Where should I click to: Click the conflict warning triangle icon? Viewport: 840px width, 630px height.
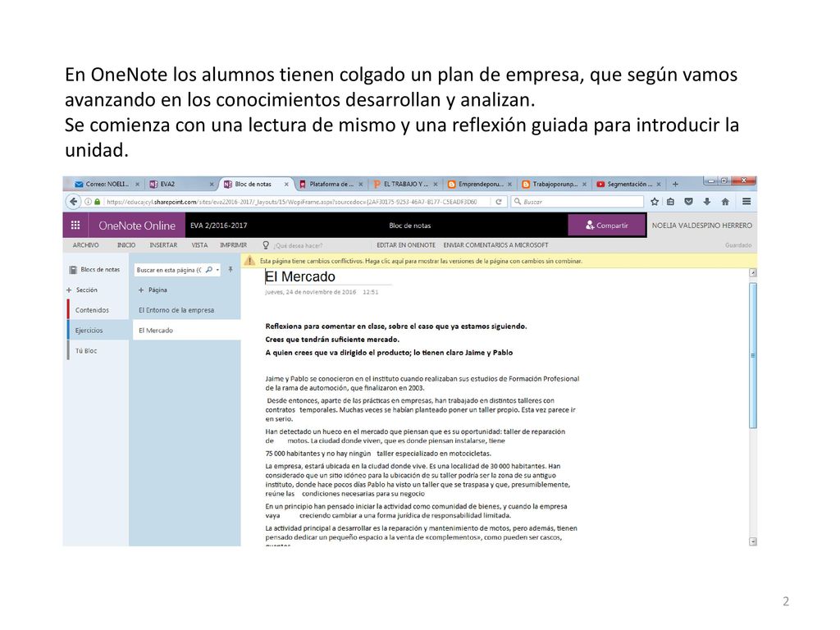pos(249,261)
